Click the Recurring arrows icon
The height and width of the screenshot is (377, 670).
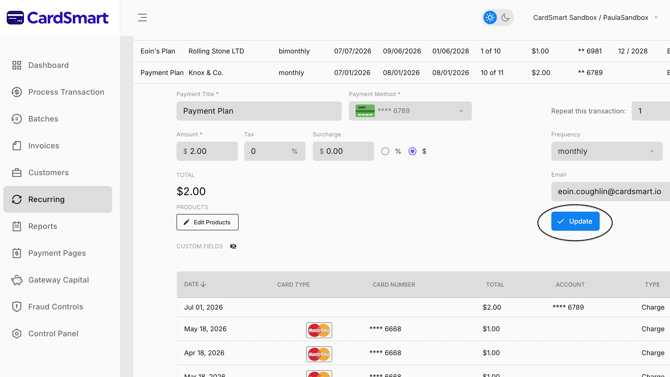point(17,199)
